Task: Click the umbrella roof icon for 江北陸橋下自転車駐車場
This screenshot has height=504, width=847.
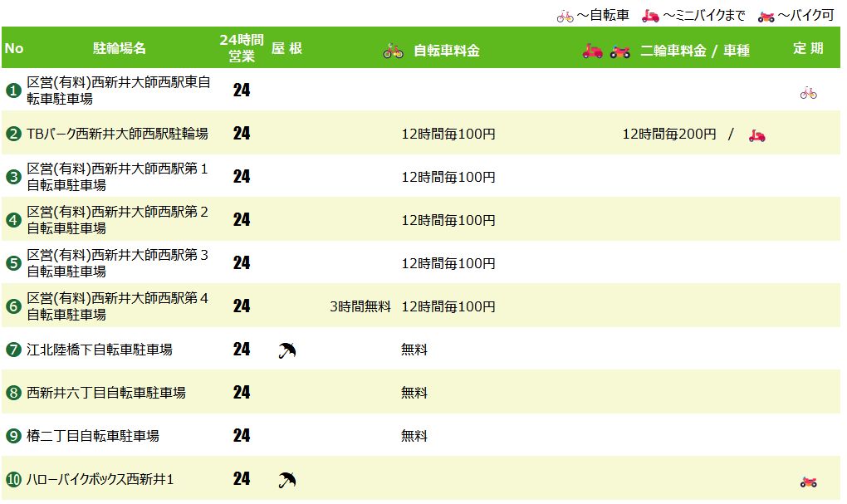Action: tap(286, 350)
